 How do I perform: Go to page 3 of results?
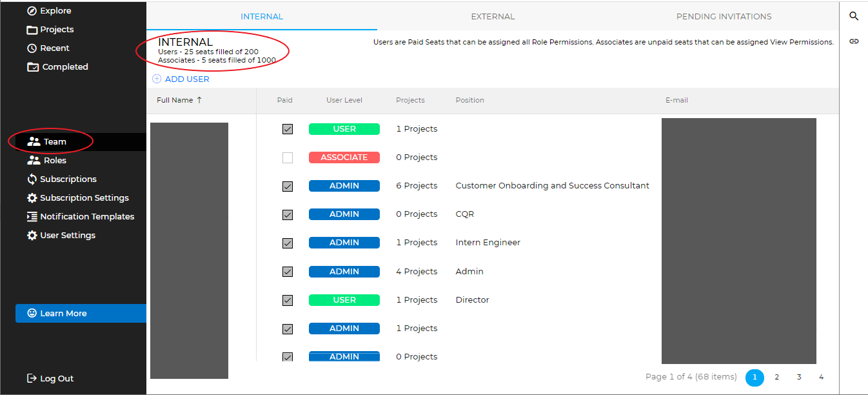point(799,378)
